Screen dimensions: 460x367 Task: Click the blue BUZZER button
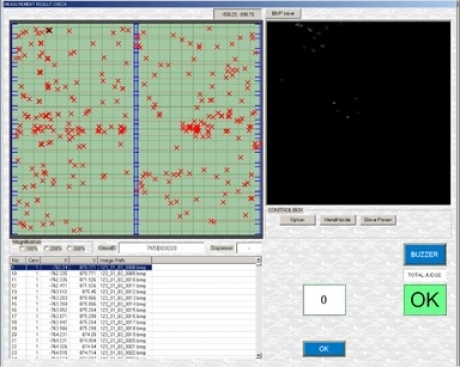[425, 255]
